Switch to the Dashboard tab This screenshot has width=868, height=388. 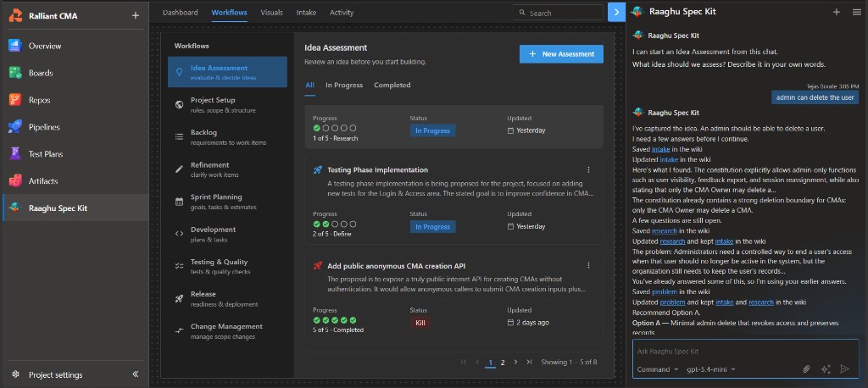click(180, 12)
